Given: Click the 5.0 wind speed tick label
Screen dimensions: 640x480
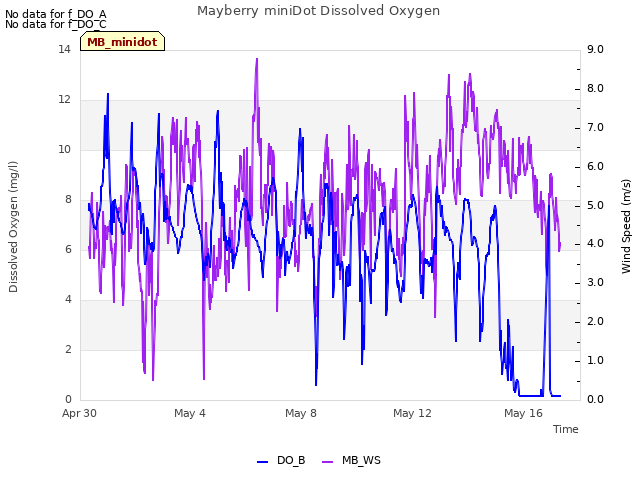Looking at the screenshot, I should pyautogui.click(x=595, y=205).
